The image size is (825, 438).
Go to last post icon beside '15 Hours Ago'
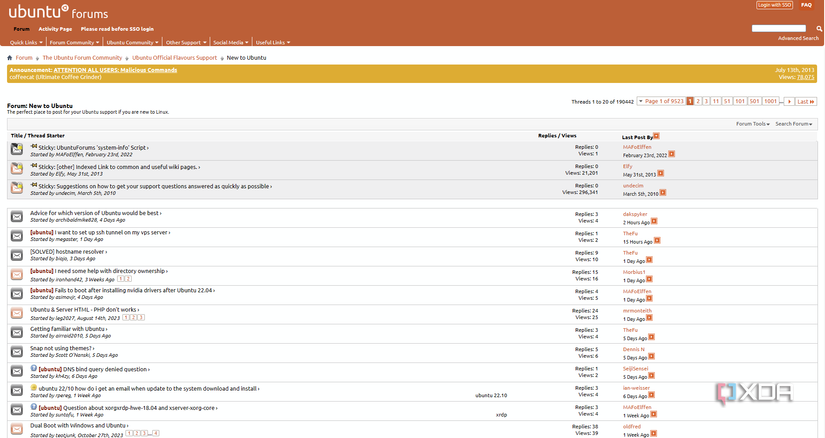coord(657,241)
